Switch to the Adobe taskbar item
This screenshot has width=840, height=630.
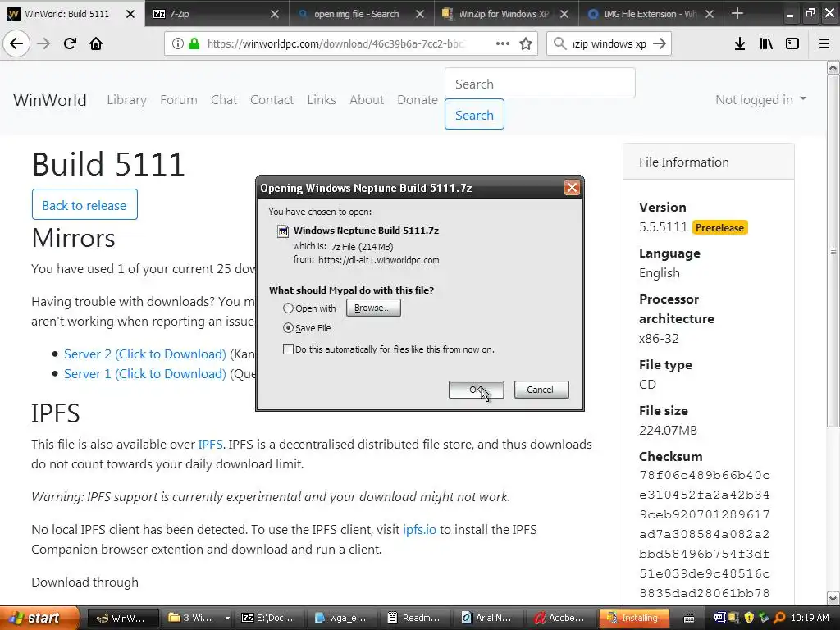click(x=561, y=619)
